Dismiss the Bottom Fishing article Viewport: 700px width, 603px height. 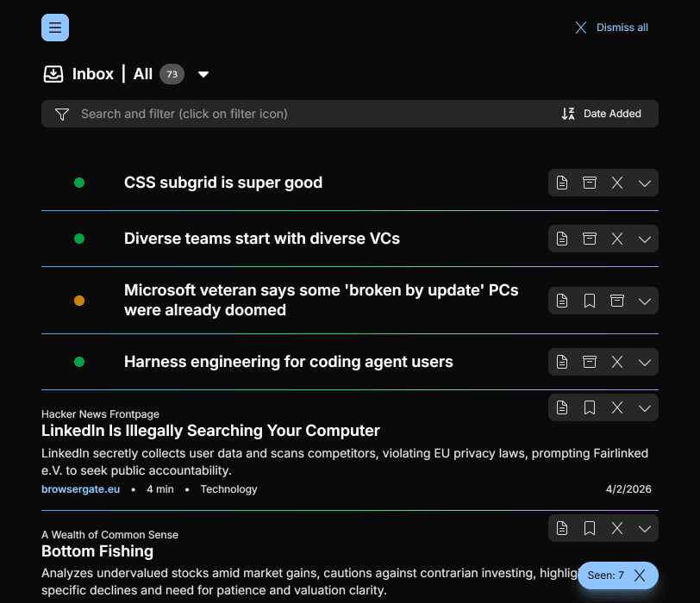tap(617, 528)
